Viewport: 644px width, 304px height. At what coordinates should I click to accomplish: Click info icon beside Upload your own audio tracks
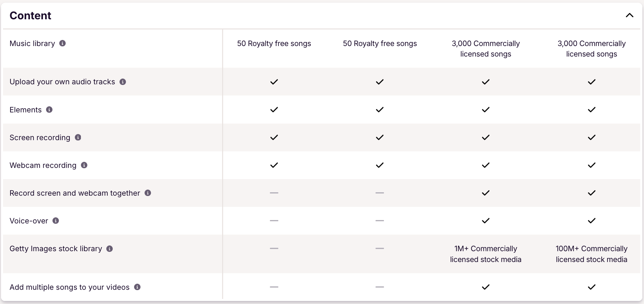tap(123, 82)
